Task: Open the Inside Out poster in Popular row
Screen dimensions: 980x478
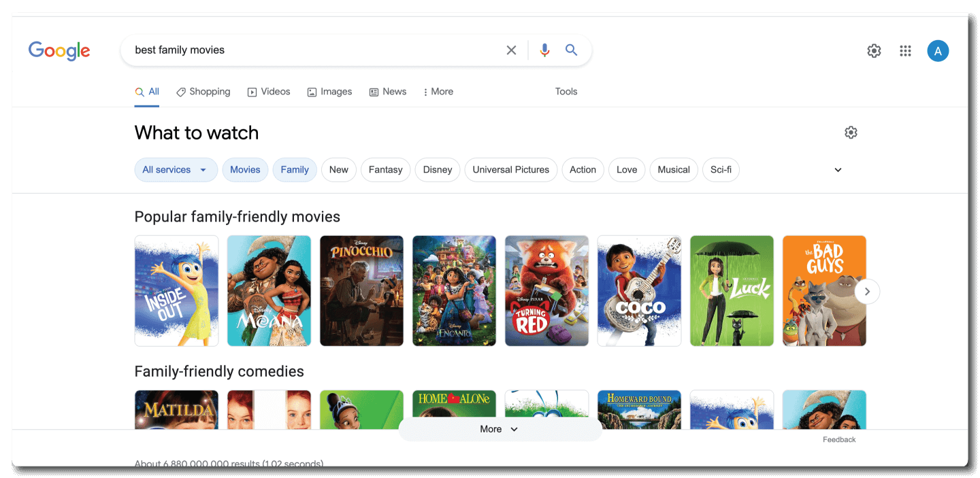Action: pos(176,291)
